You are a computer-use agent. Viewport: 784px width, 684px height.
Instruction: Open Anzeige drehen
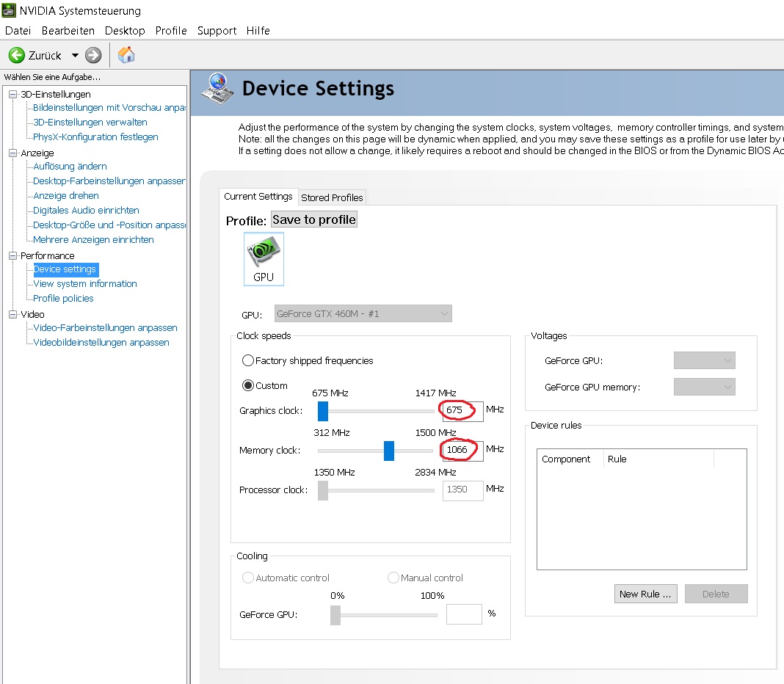point(66,195)
